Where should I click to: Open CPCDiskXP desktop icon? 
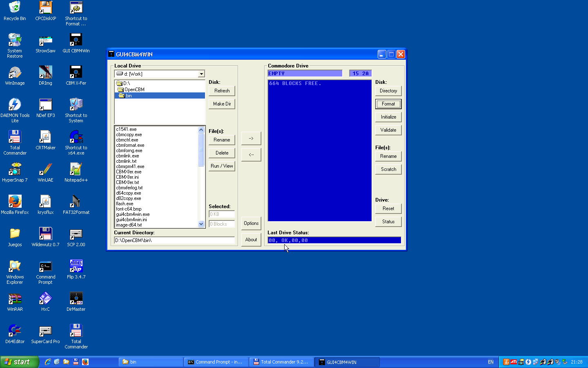tap(45, 11)
